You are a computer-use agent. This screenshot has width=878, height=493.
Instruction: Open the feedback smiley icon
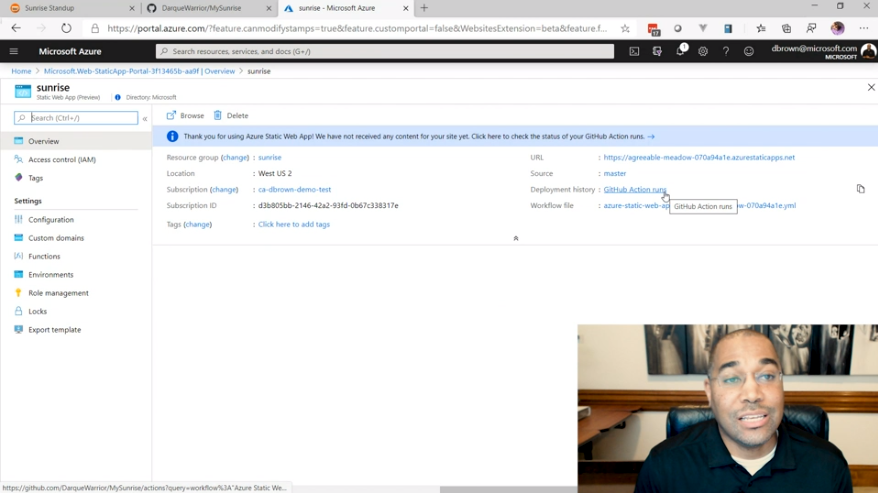pos(749,51)
